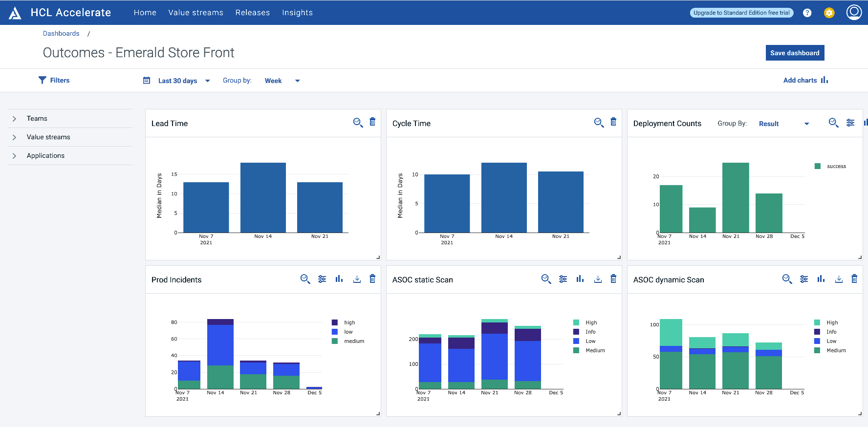Click the HCL Accelerate logo icon
Viewport: 868px width, 427px height.
[x=15, y=13]
